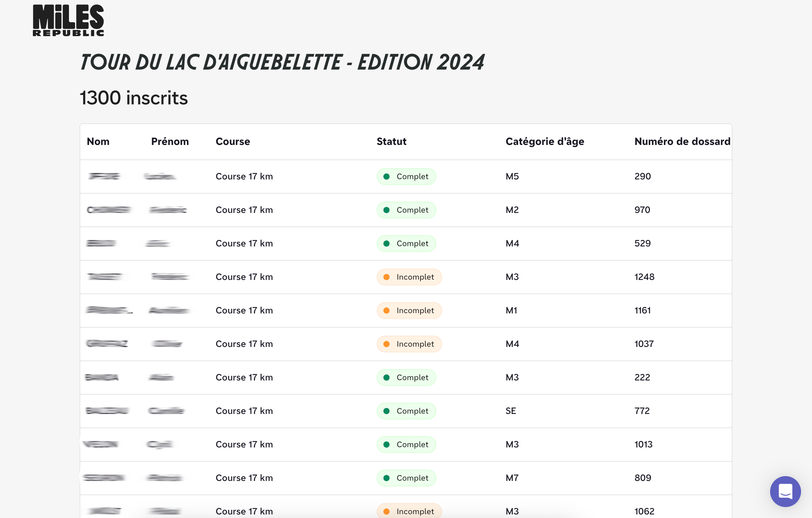Click the Course column header
Image resolution: width=812 pixels, height=518 pixels.
233,141
